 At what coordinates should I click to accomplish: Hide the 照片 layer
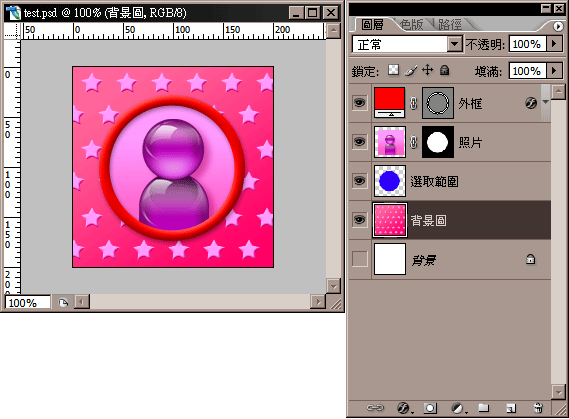tap(360, 141)
